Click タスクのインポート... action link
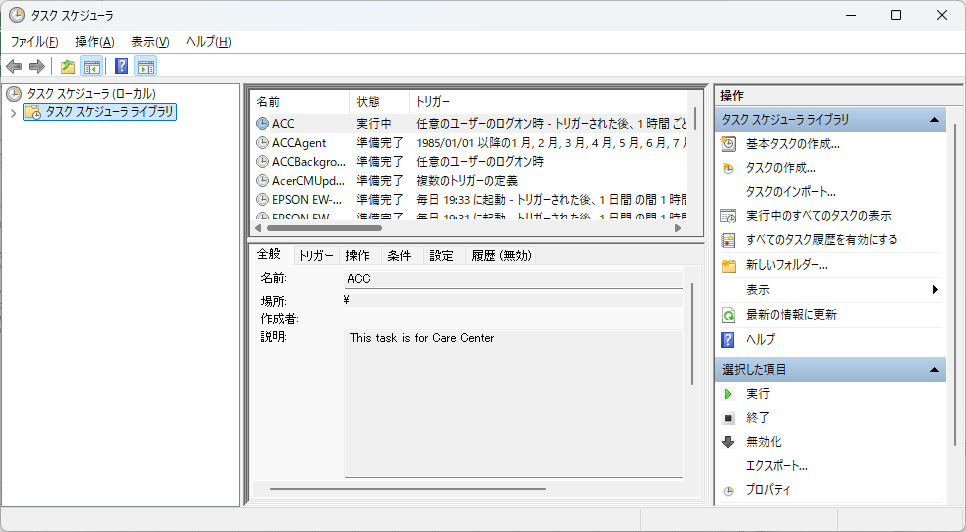966x532 pixels. 790,192
